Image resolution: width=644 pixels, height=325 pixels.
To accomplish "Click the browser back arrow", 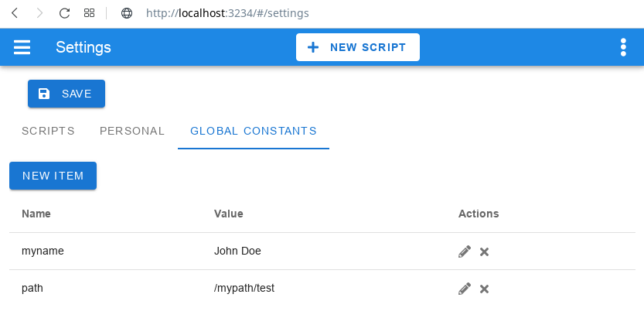I will (15, 13).
